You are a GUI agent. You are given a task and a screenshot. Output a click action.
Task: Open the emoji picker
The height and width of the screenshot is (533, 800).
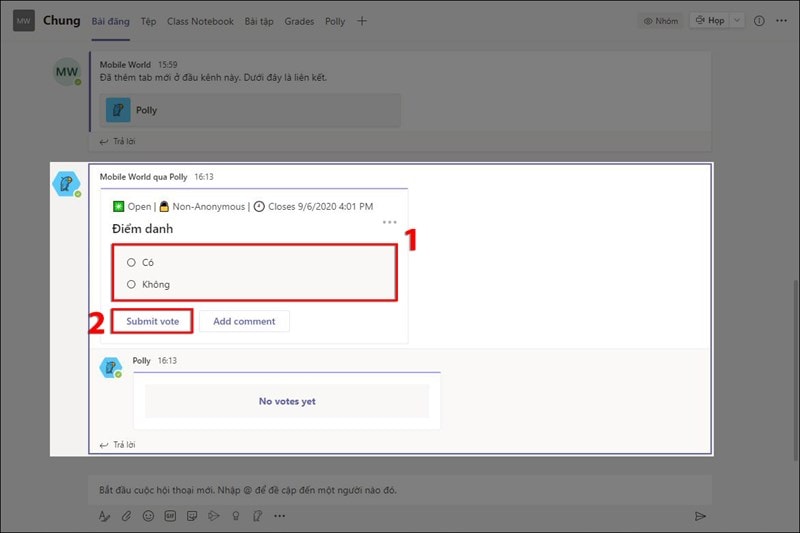pyautogui.click(x=148, y=516)
